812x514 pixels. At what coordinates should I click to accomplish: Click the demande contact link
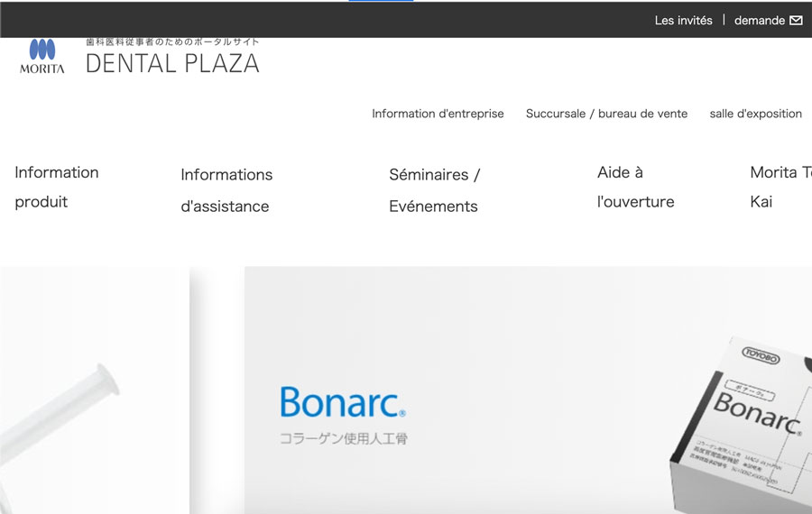(759, 20)
